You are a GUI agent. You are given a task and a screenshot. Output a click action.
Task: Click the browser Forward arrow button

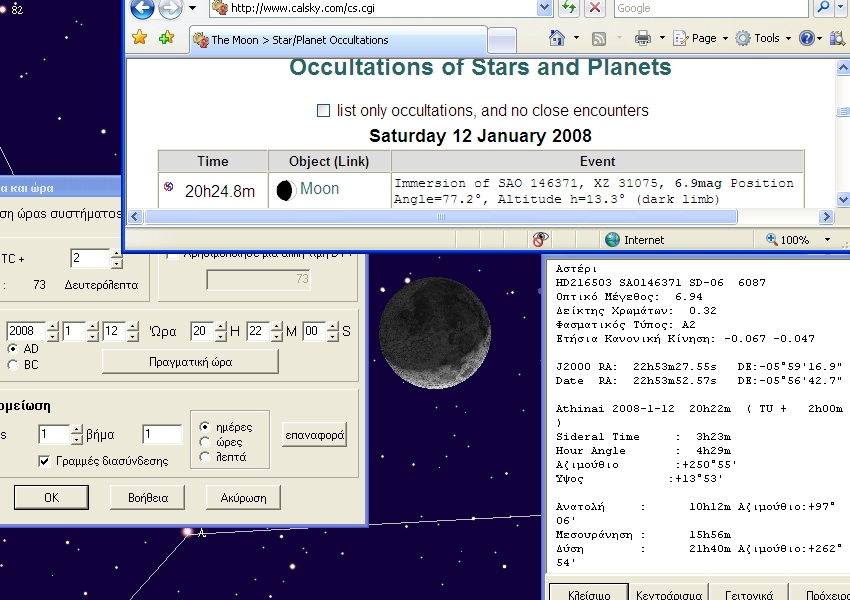[170, 8]
